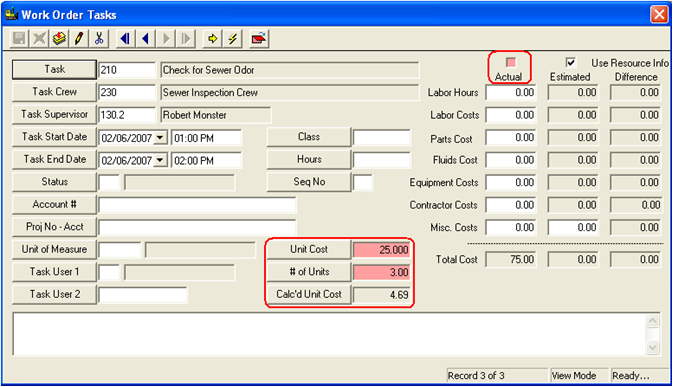Go to previous record arrow
Viewport: 673px width, 387px height.
146,39
